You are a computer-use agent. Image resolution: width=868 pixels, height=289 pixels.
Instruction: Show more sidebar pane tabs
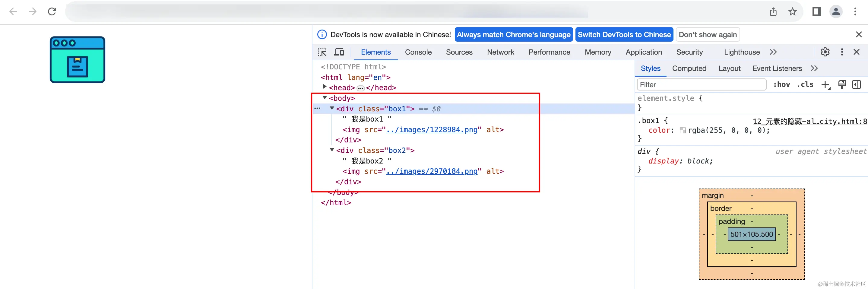pos(814,68)
